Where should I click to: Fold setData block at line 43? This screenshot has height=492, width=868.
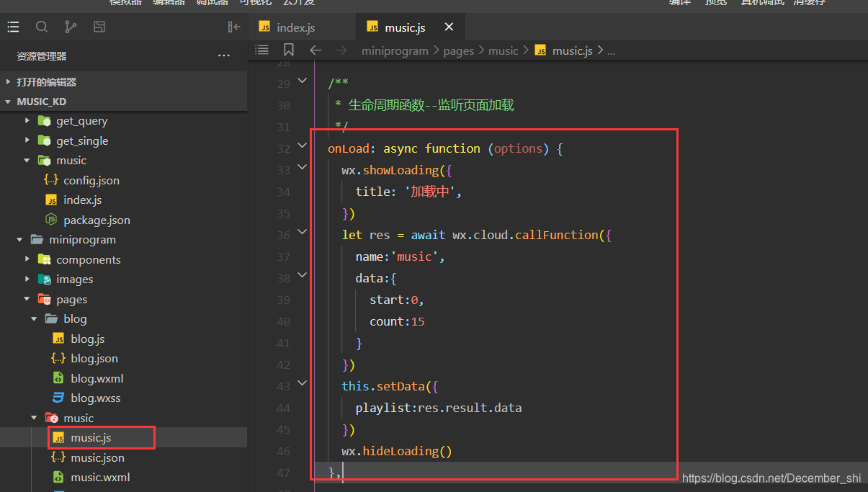pyautogui.click(x=302, y=383)
